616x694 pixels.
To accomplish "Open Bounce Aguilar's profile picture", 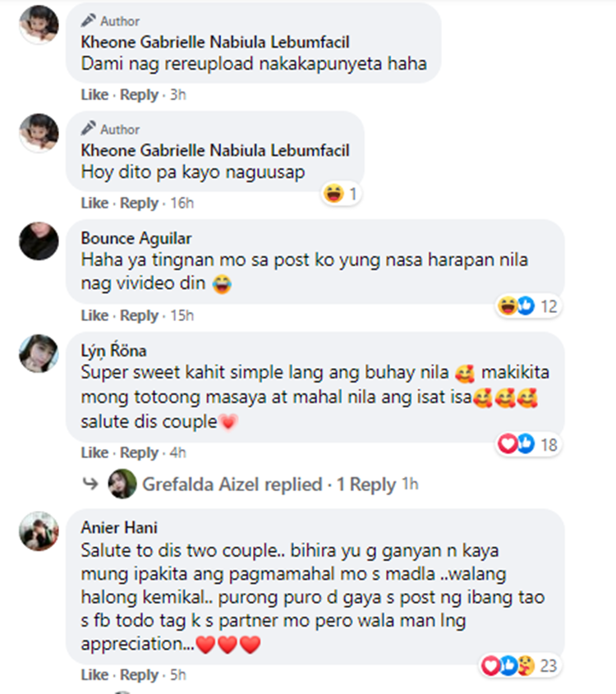I will click(x=39, y=241).
